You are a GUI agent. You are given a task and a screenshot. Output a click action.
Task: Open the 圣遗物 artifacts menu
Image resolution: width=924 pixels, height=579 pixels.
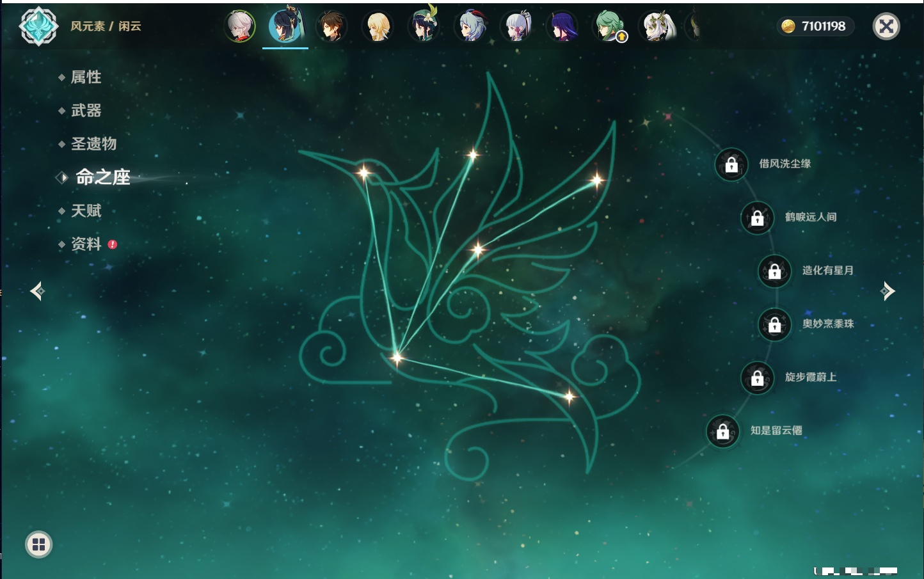coord(93,144)
